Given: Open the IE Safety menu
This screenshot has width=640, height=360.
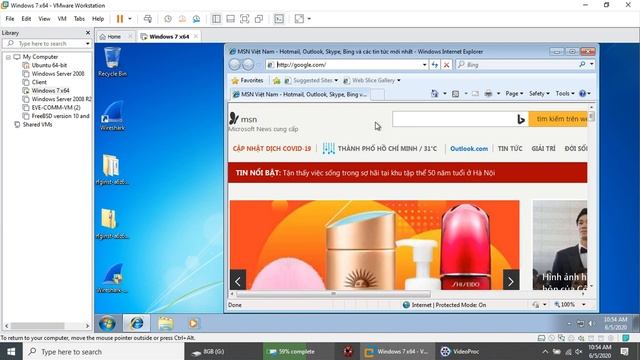Looking at the screenshot, I should 539,93.
